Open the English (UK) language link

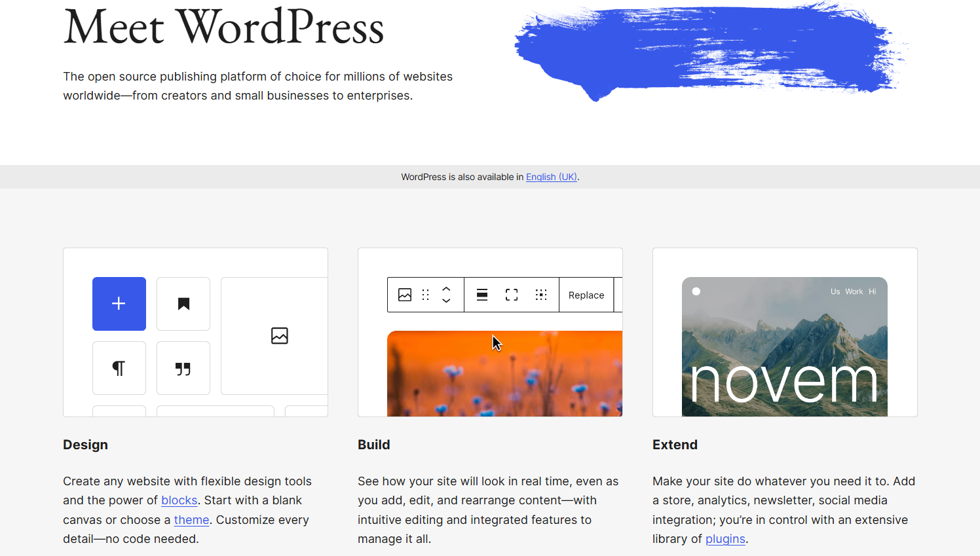(551, 177)
